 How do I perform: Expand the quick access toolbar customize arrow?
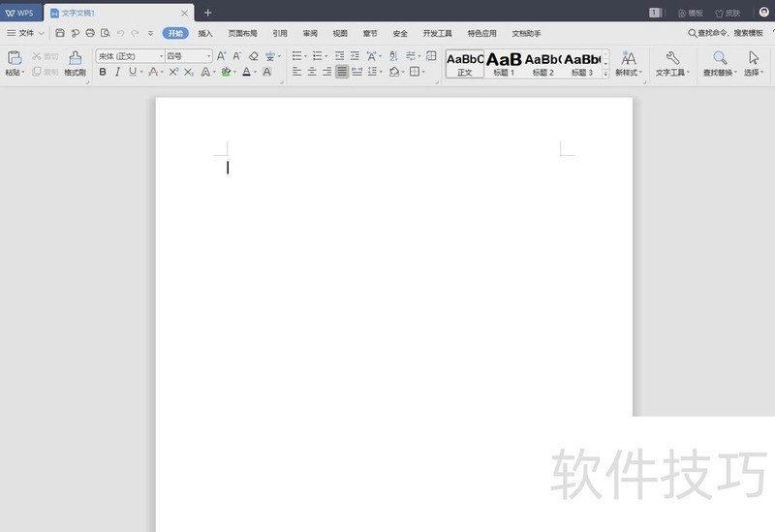(x=150, y=33)
